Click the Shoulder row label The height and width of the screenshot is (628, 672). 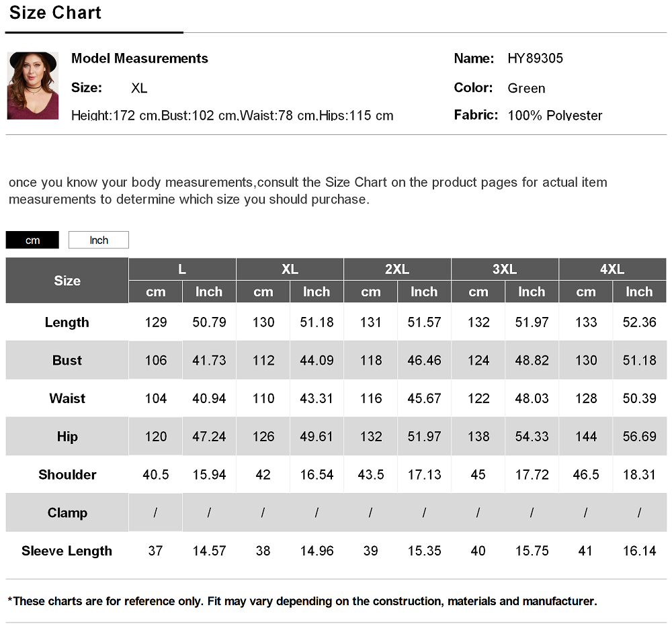pyautogui.click(x=67, y=475)
